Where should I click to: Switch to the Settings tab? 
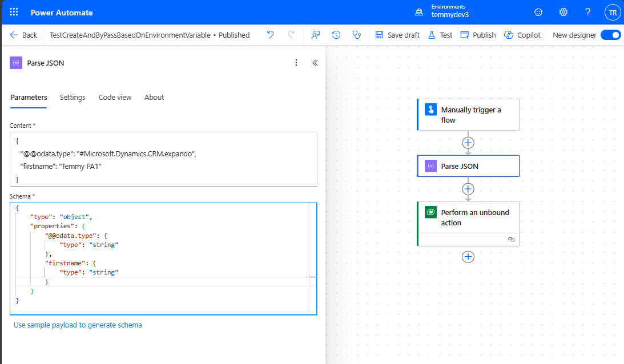73,98
